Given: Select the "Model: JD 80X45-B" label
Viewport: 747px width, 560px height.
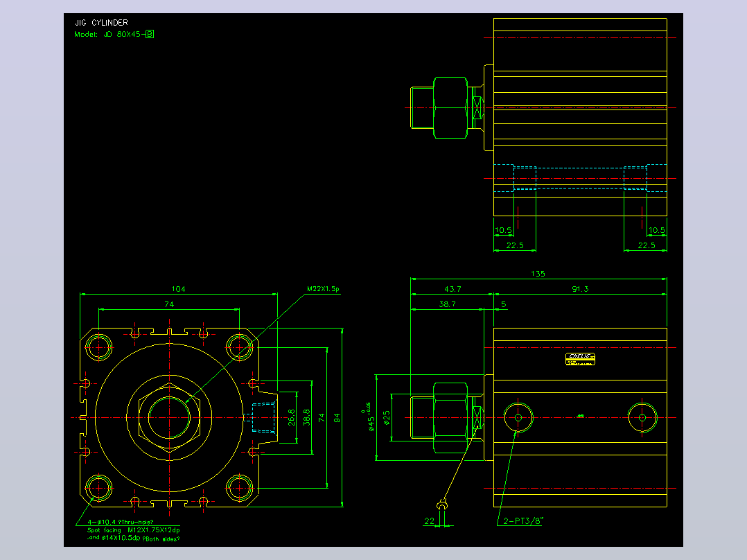Looking at the screenshot, I should click(x=114, y=35).
